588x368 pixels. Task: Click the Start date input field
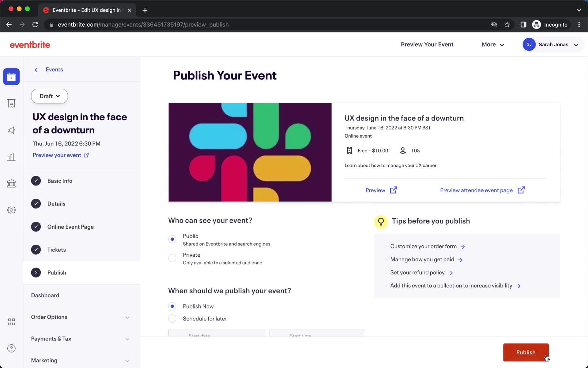(x=217, y=333)
